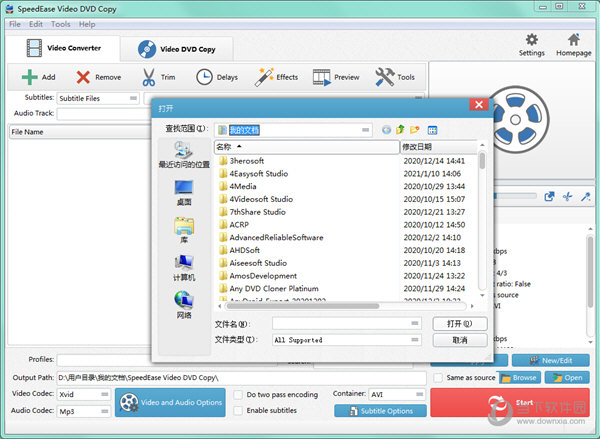600x439 pixels.
Task: Click the pop-out preview window icon
Action: [x=549, y=197]
